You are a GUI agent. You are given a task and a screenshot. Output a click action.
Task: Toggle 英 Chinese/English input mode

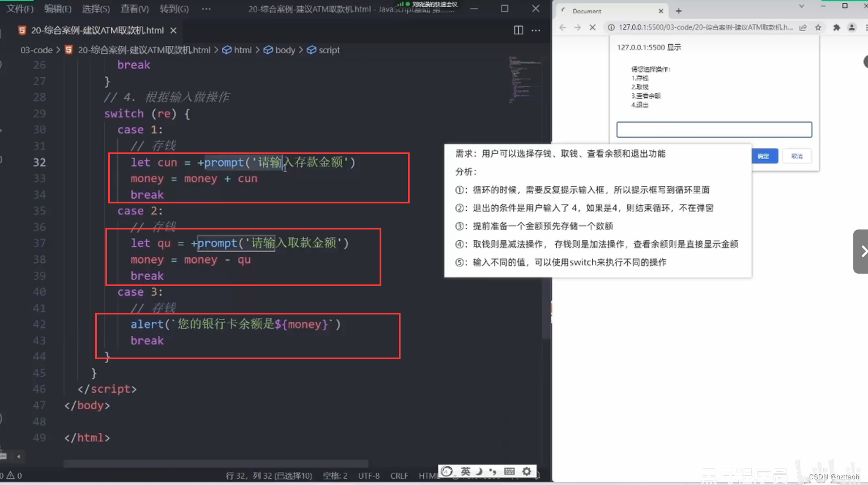point(466,471)
